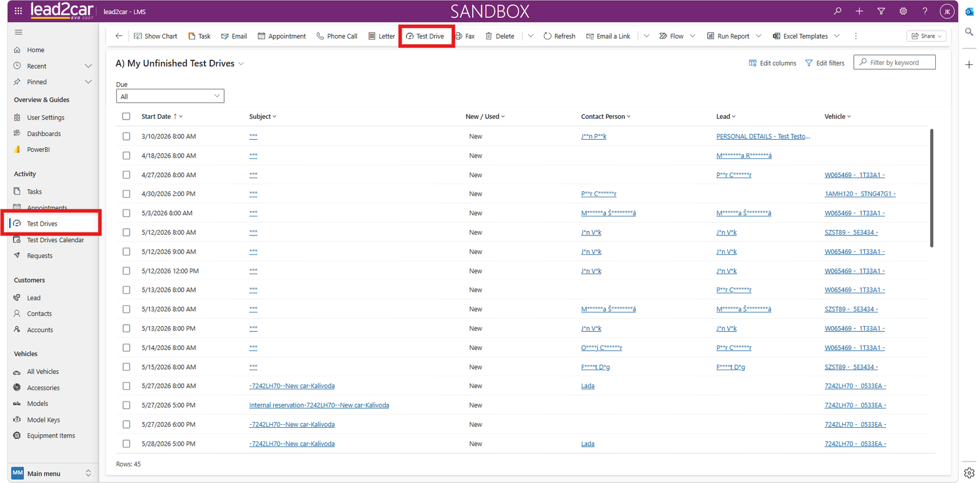The height and width of the screenshot is (483, 980).
Task: Go to Dashboards in the sidebar
Action: [43, 134]
